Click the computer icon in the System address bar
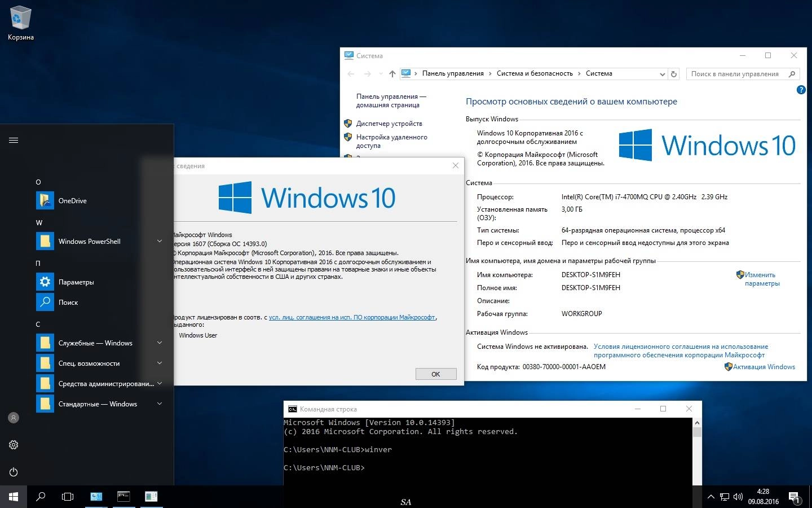 pyautogui.click(x=406, y=73)
